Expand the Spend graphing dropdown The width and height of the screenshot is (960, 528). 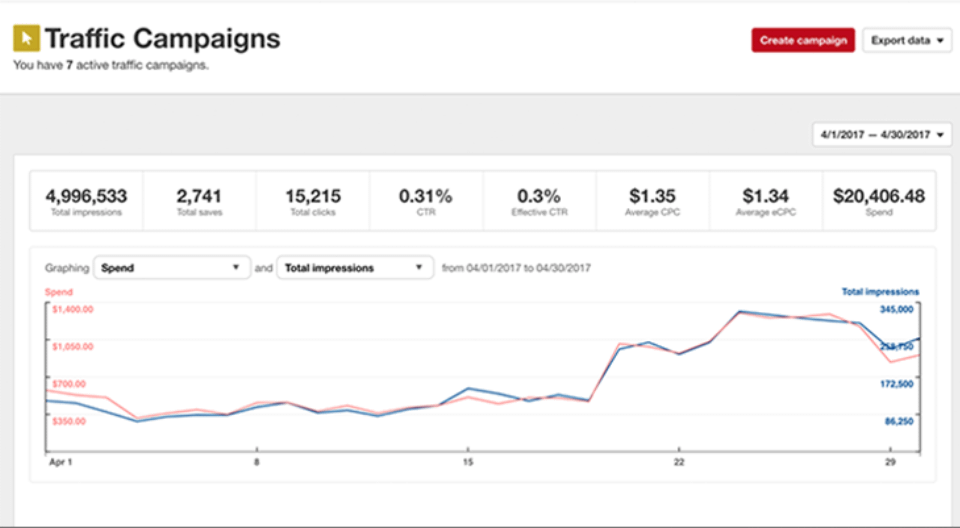(172, 268)
